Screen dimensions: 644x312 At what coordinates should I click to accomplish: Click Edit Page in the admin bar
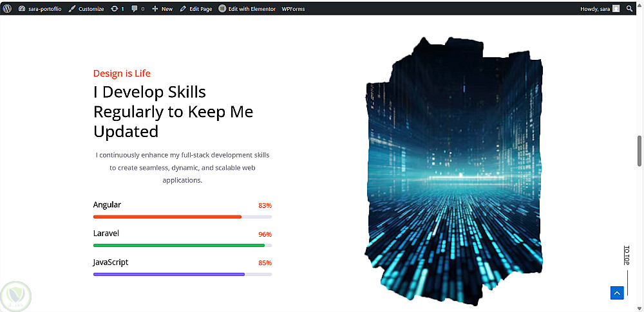[x=196, y=8]
